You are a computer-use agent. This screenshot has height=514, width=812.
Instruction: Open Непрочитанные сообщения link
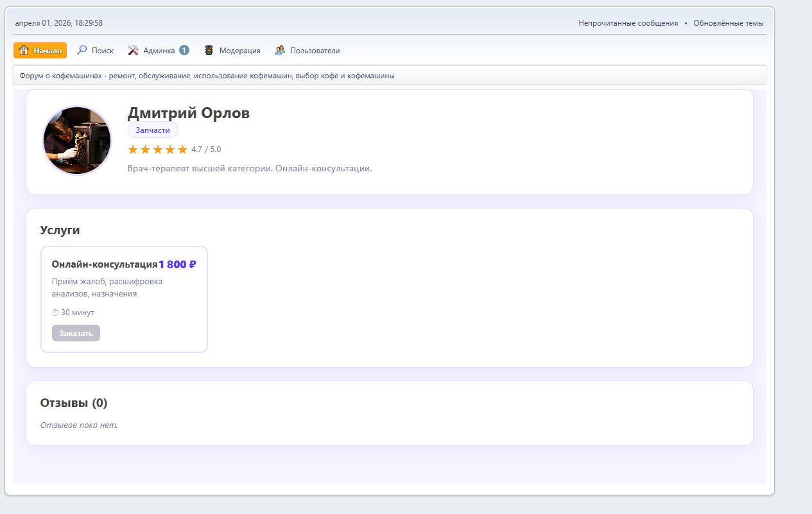(x=628, y=23)
